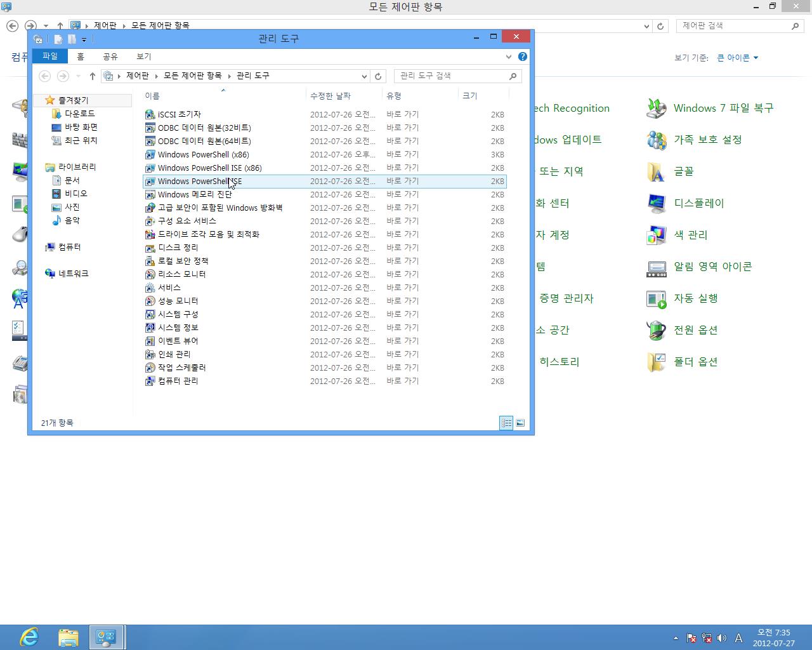Screen dimensions: 812x650
Task: Open 다운로드 in navigation pane
Action: (x=79, y=114)
